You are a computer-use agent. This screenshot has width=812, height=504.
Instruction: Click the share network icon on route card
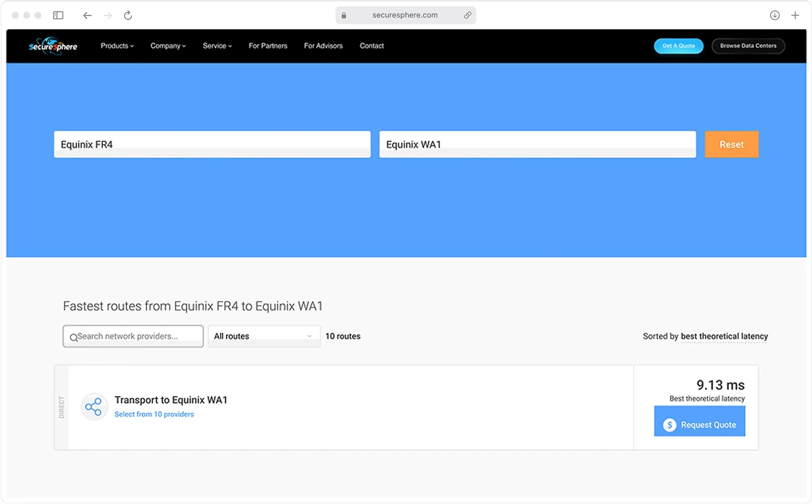[94, 407]
